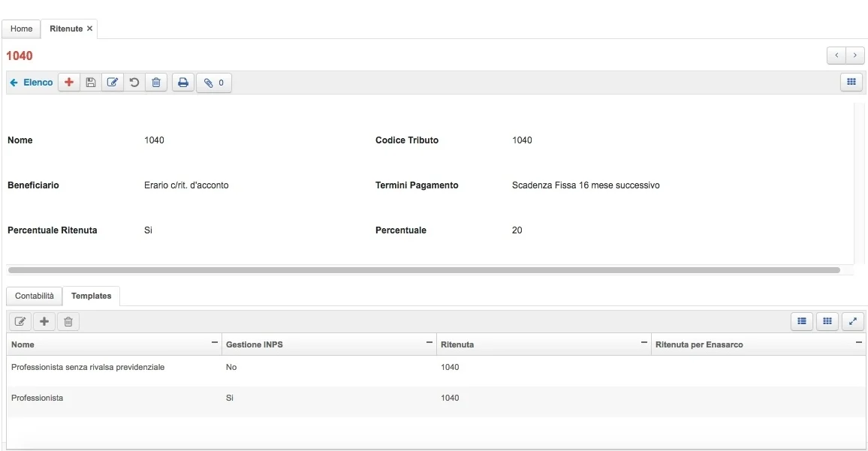Click the Ritenuta per Enasarco header text

coord(699,344)
